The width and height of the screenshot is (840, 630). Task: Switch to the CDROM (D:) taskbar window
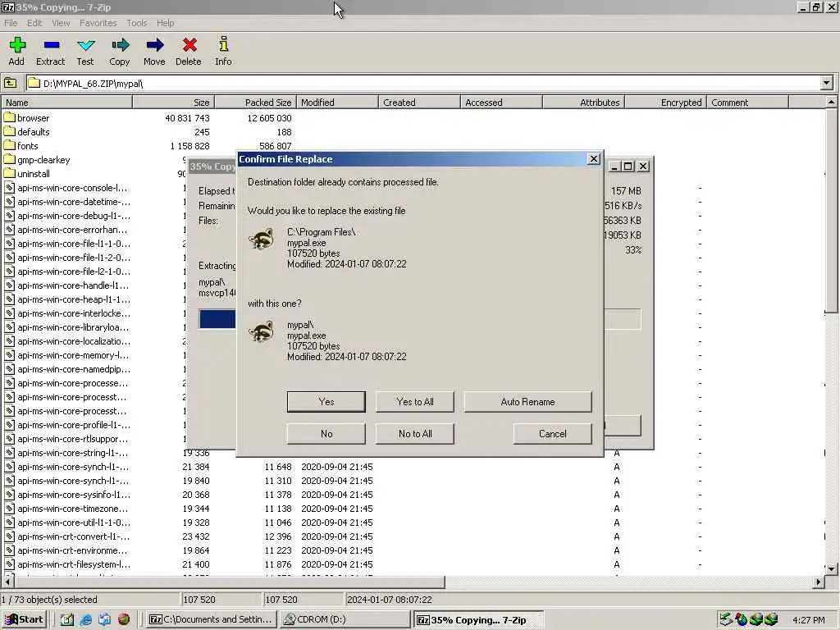coord(345,619)
